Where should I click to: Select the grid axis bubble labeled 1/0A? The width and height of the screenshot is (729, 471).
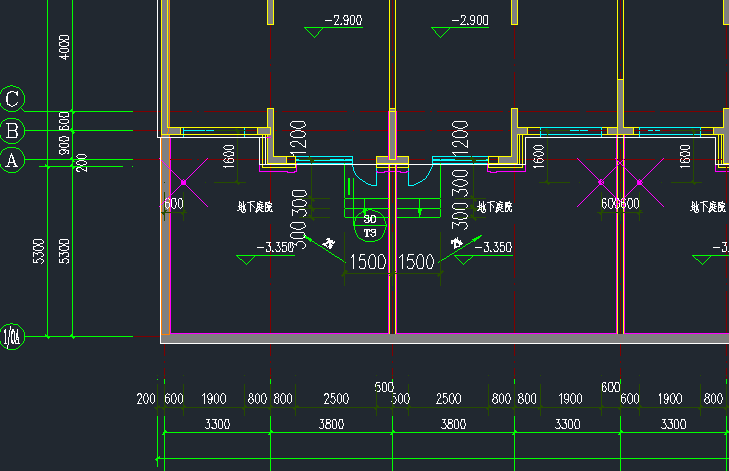12,337
